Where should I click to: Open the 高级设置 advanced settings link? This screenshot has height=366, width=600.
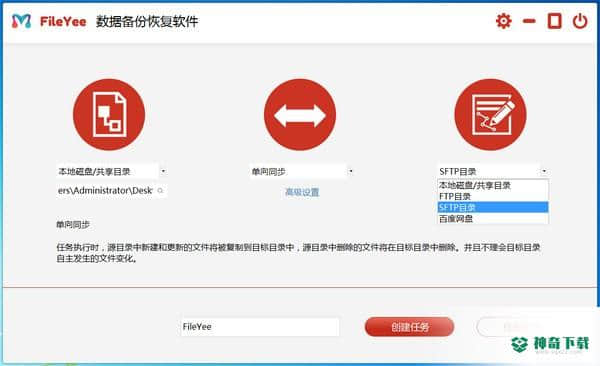tap(302, 192)
